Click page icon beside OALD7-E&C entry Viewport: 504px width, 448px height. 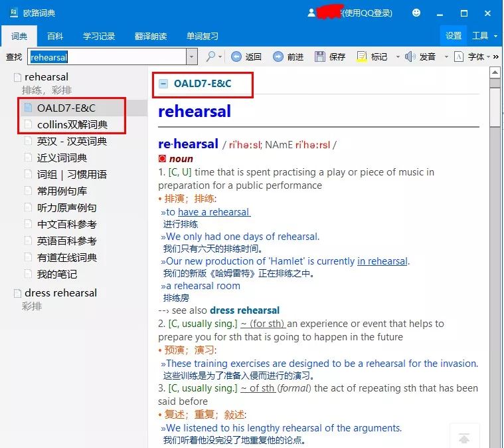coord(29,108)
